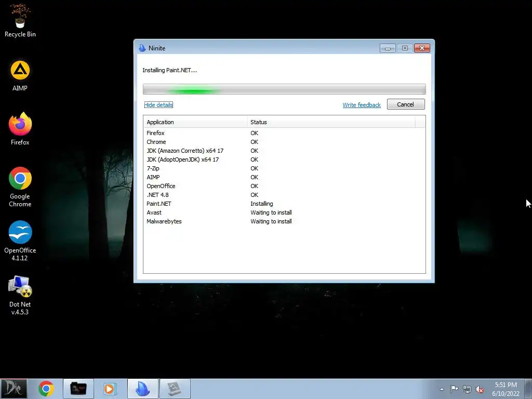Minimize the Ninite window
Screen dimensions: 532x399
click(388, 48)
